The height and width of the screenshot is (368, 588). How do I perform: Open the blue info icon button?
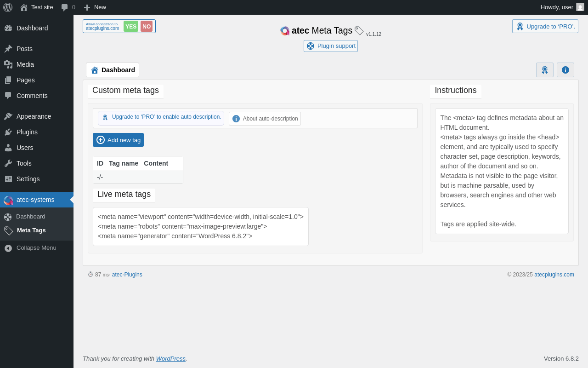pyautogui.click(x=565, y=70)
